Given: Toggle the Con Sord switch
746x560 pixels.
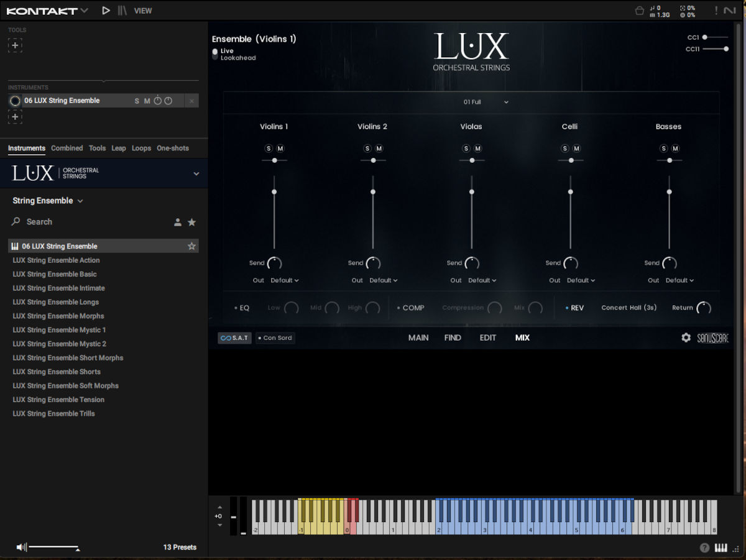Looking at the screenshot, I should (274, 338).
